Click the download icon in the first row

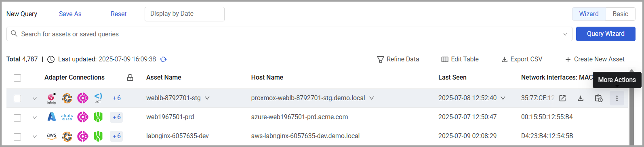(581, 98)
